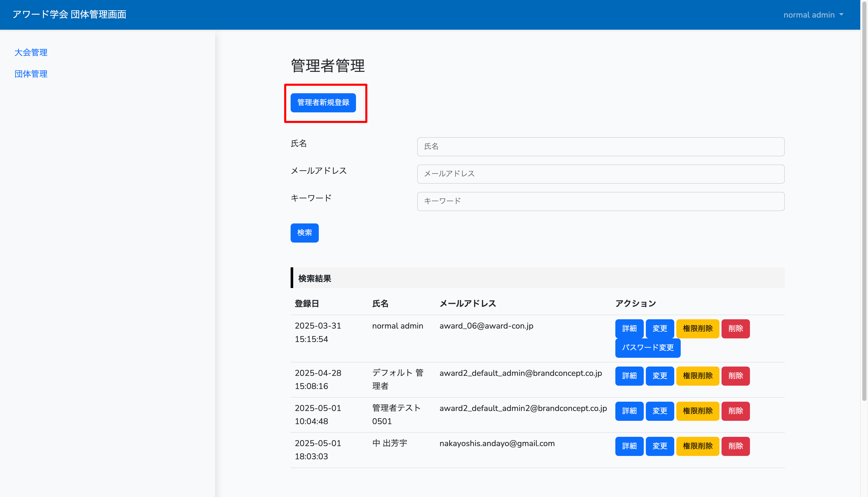Click the 管理者新規登録 button

(323, 102)
